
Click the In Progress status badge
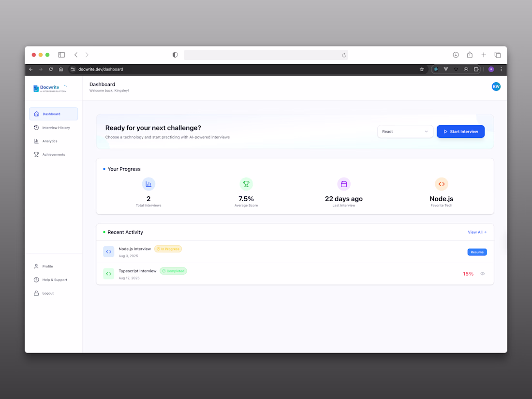(x=168, y=249)
